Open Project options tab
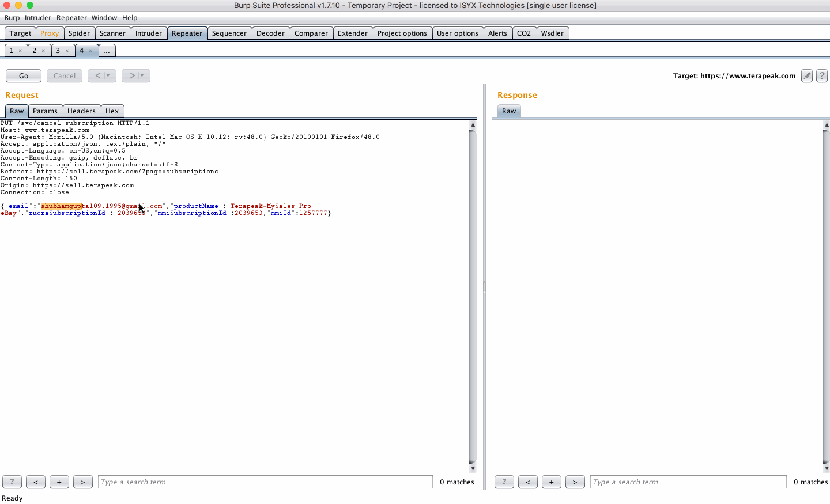This screenshot has width=830, height=504. coord(402,33)
